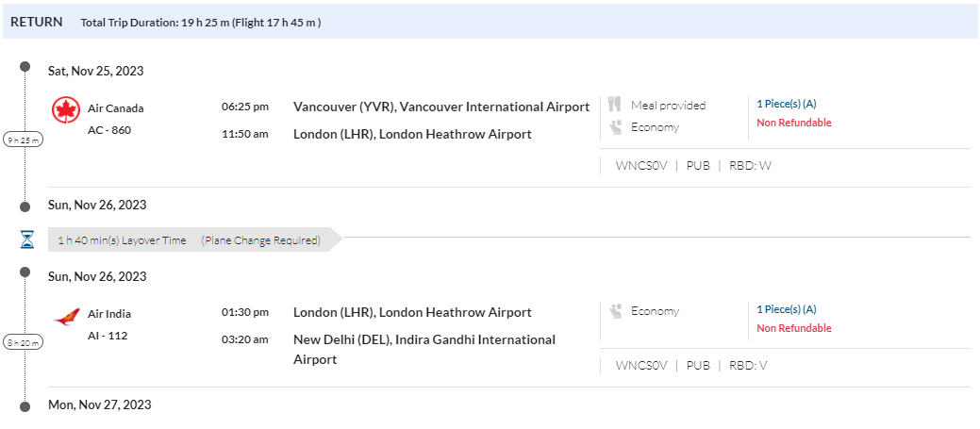Click the 8 h 20 m duration badge
Screen dimensions: 980x429
[23, 343]
